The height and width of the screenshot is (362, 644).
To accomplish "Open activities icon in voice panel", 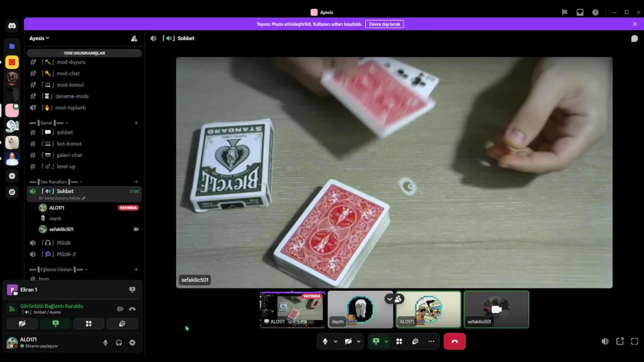I will pyautogui.click(x=89, y=324).
